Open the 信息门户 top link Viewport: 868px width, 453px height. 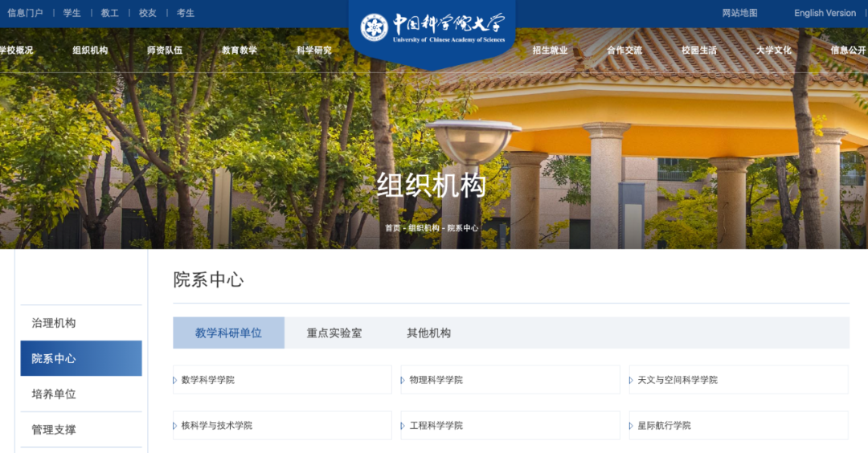25,13
